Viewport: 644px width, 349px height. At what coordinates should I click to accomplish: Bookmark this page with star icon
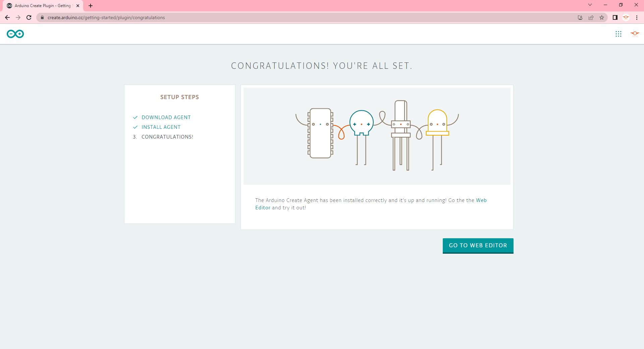[x=602, y=17]
